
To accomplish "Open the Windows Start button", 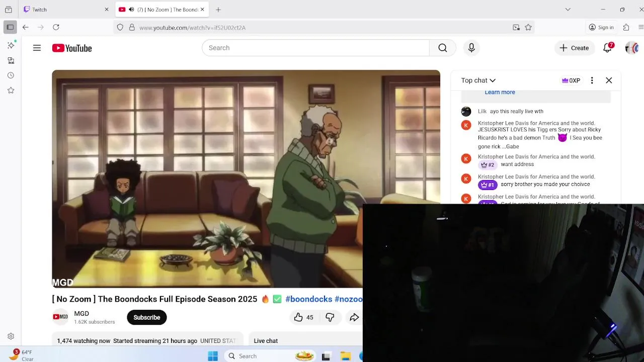I will pos(213,356).
